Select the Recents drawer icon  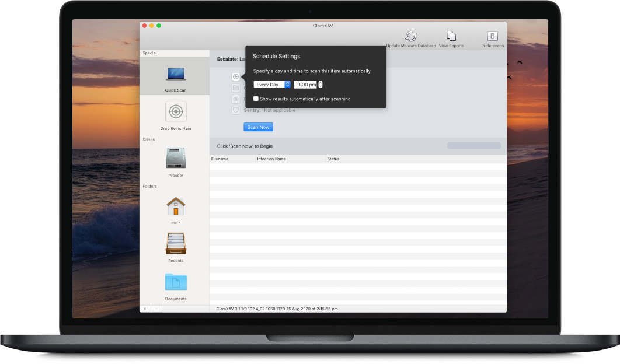coord(176,244)
